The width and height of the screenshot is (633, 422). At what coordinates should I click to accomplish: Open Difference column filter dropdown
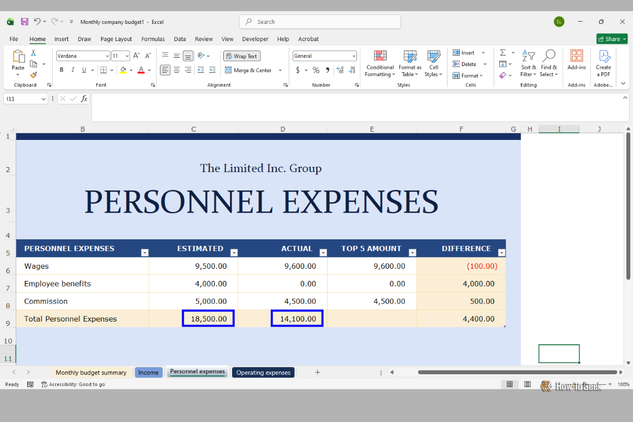(501, 253)
